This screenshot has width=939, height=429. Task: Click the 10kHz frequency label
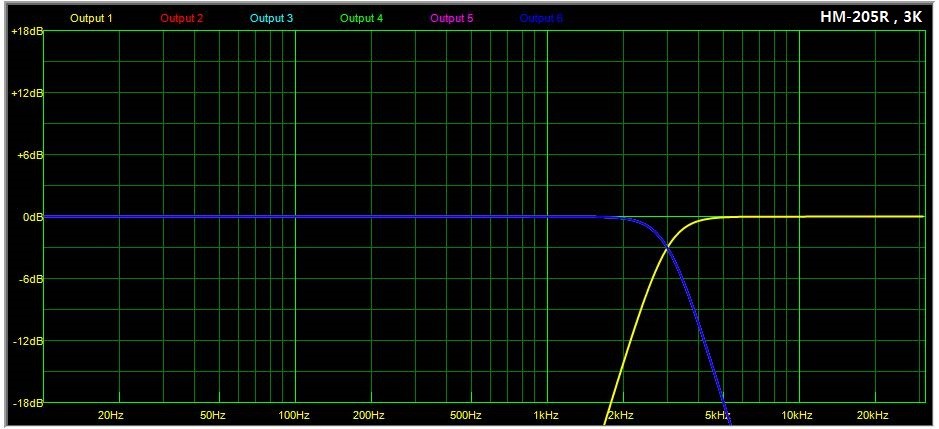click(796, 415)
